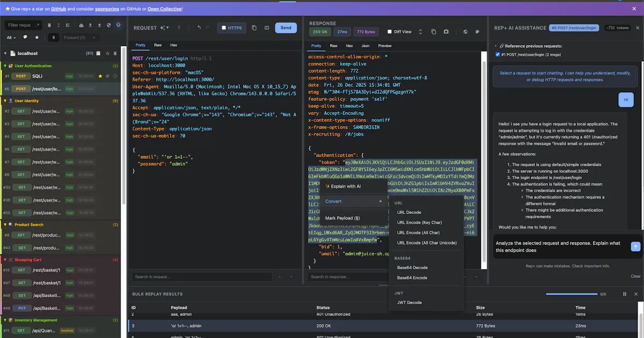Click the screenshot camera icon in Response toolbar
The height and width of the screenshot is (338, 644).
446,32
